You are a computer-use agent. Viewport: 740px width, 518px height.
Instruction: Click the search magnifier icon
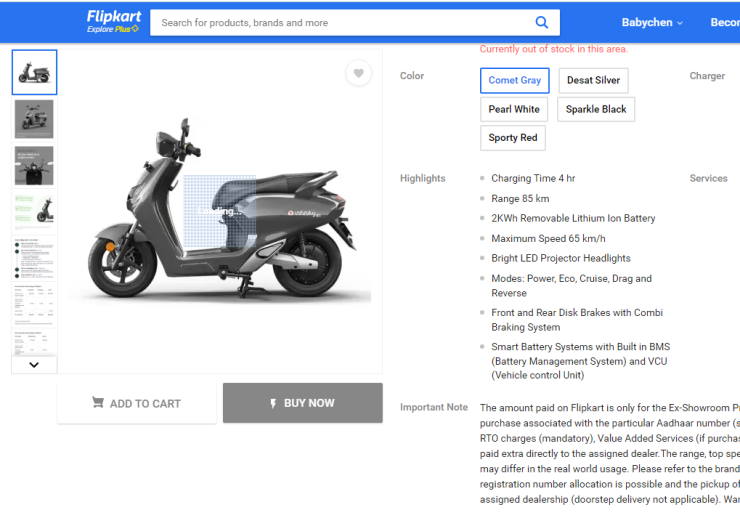(541, 22)
